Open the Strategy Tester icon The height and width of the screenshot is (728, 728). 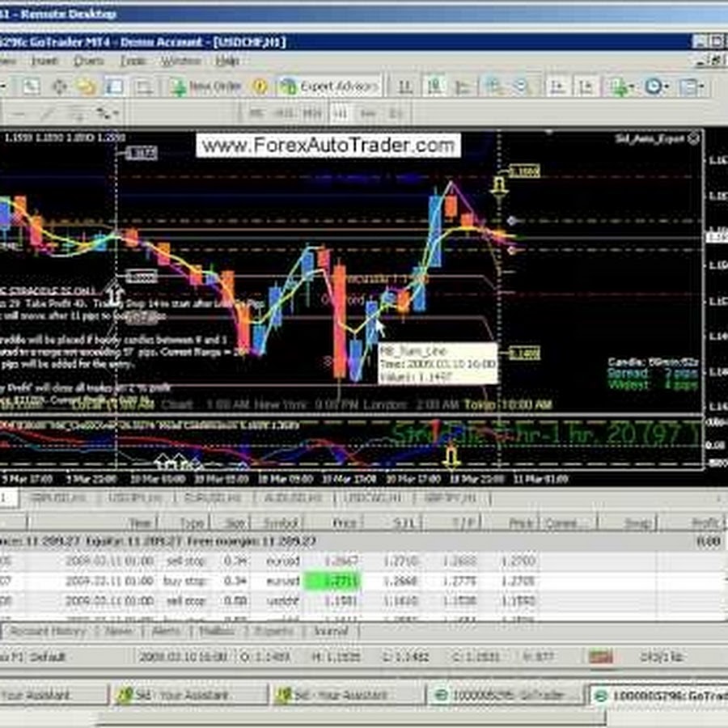(x=143, y=87)
